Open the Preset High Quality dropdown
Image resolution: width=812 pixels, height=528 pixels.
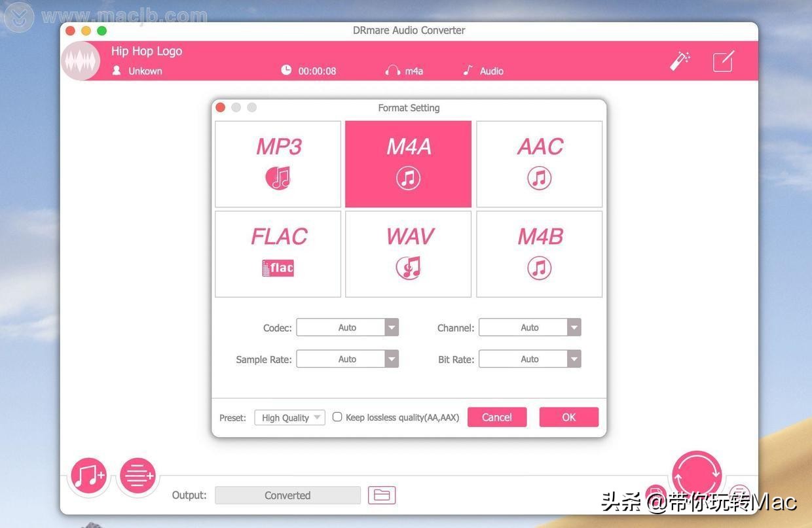point(289,417)
